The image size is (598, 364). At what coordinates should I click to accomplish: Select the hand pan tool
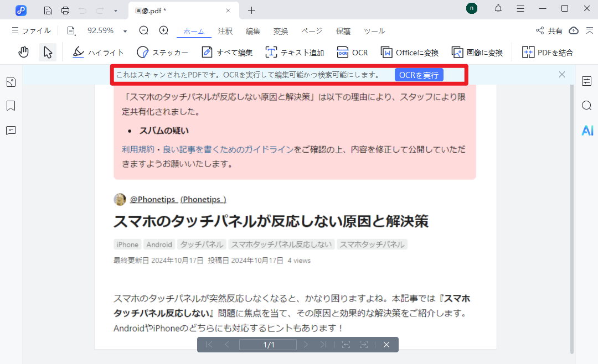point(24,52)
